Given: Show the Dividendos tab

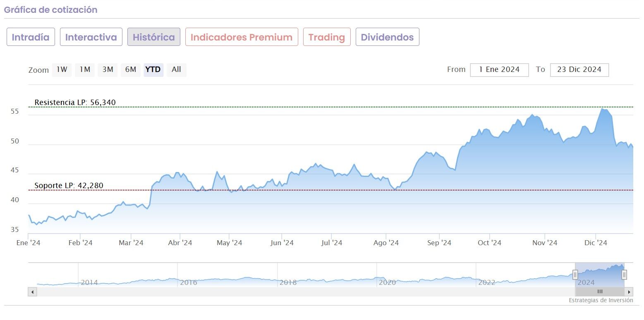Looking at the screenshot, I should pyautogui.click(x=387, y=37).
